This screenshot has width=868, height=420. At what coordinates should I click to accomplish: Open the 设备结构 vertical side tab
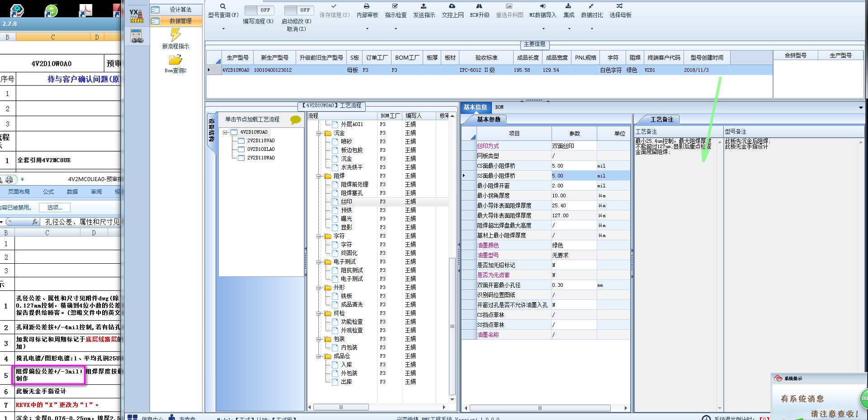[x=211, y=131]
